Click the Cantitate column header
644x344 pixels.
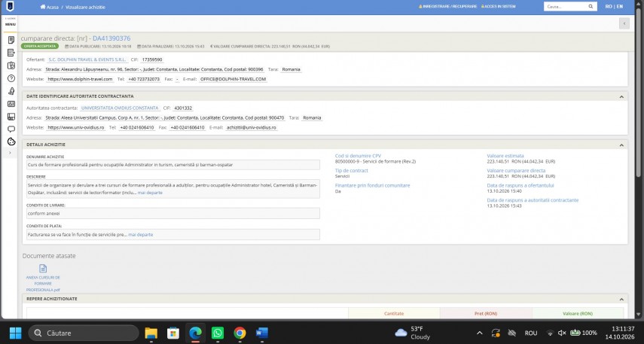394,313
